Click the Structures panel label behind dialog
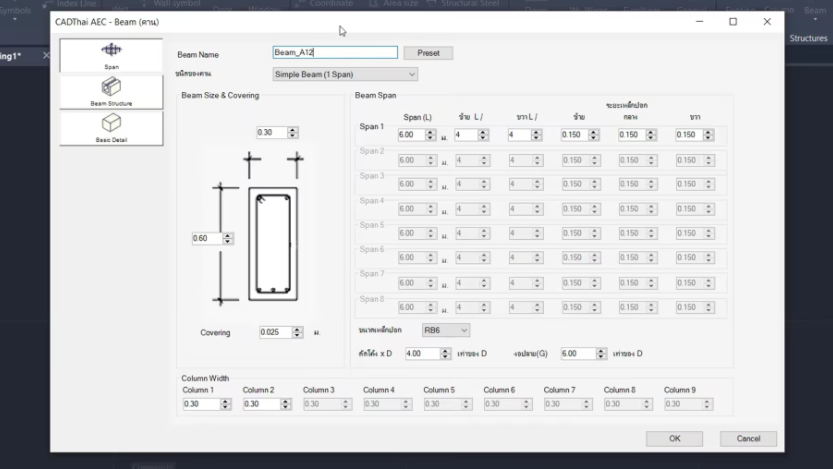833x469 pixels. coord(808,38)
